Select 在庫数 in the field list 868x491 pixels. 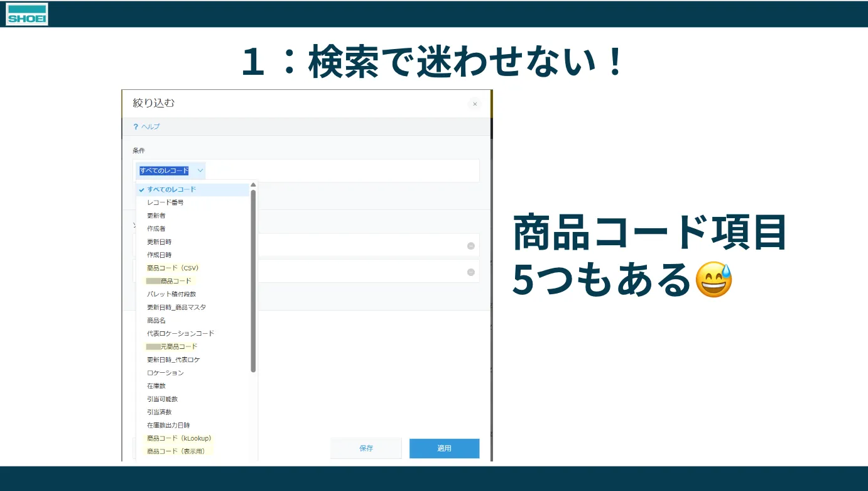click(x=156, y=386)
